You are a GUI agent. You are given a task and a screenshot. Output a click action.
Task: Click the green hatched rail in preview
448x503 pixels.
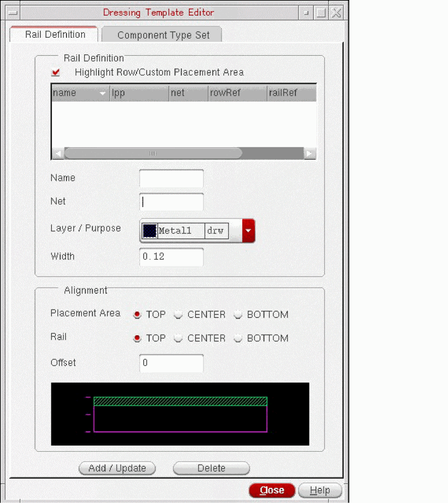click(x=180, y=401)
